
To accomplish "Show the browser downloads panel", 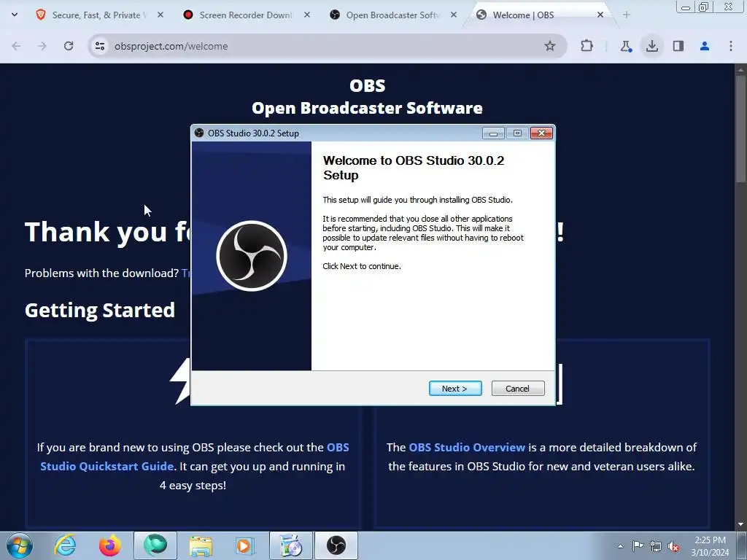I will [x=652, y=46].
